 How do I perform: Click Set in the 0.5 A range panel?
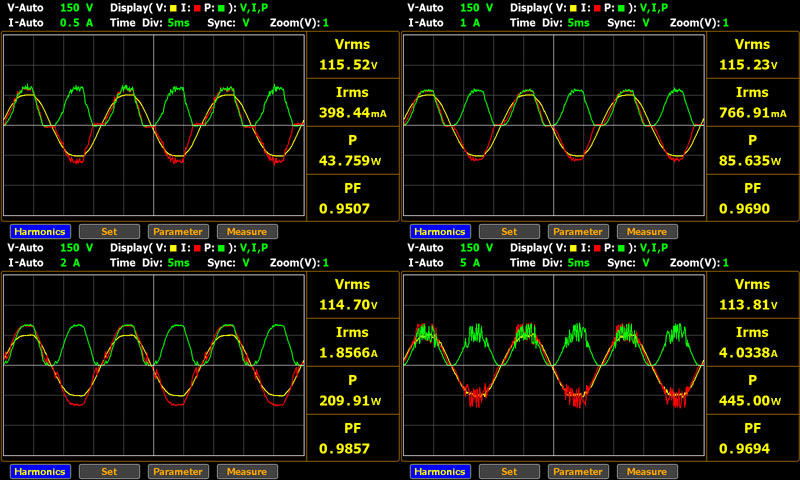(x=109, y=232)
